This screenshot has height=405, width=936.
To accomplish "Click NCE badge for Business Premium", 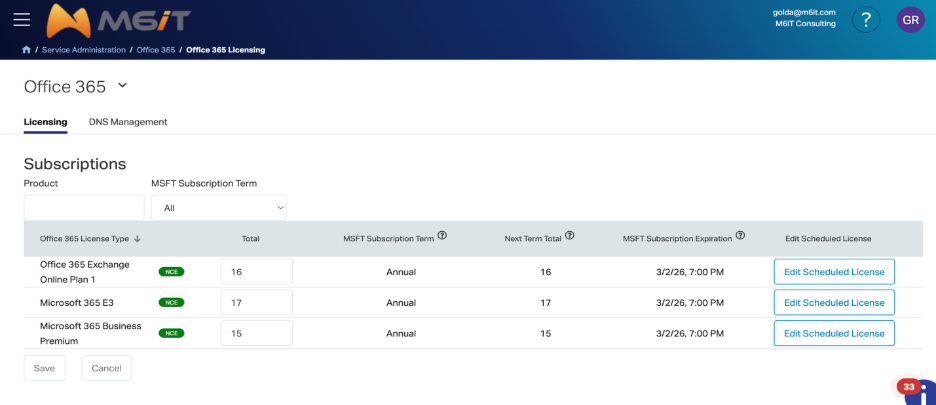I will pyautogui.click(x=171, y=333).
